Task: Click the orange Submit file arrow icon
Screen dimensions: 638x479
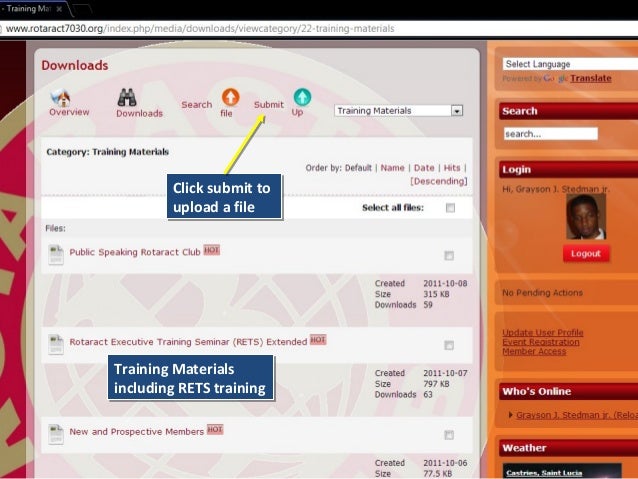Action: pos(230,97)
